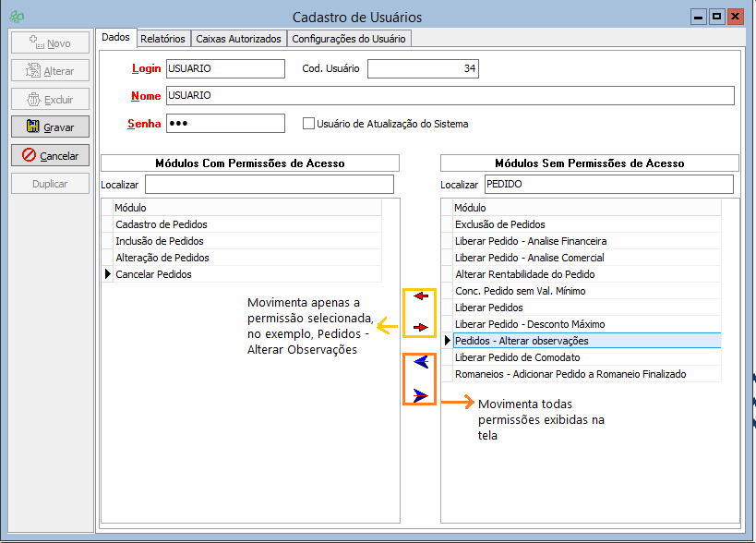Click the blue left arrow move-all button
Viewport: 756px width, 543px height.
[421, 362]
